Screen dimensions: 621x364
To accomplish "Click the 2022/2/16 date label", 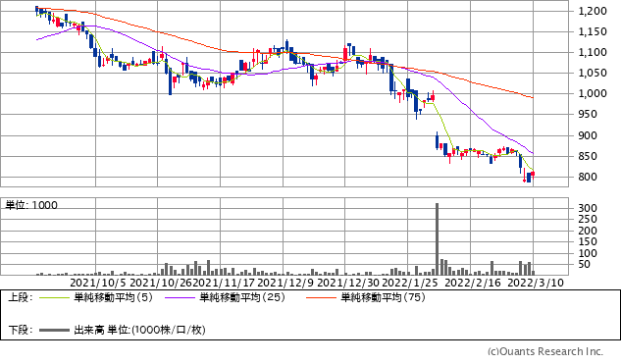I will (473, 283).
